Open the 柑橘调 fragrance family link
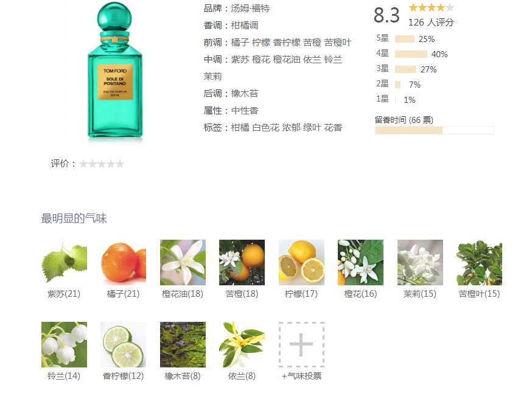The image size is (532, 393). pos(245,26)
